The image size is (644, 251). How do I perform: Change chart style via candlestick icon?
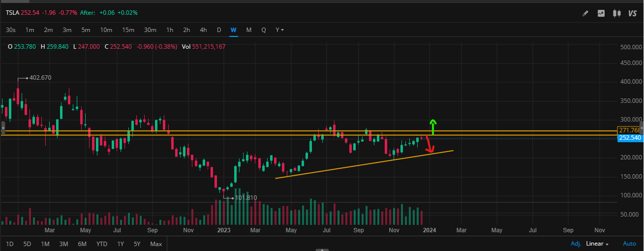click(617, 13)
